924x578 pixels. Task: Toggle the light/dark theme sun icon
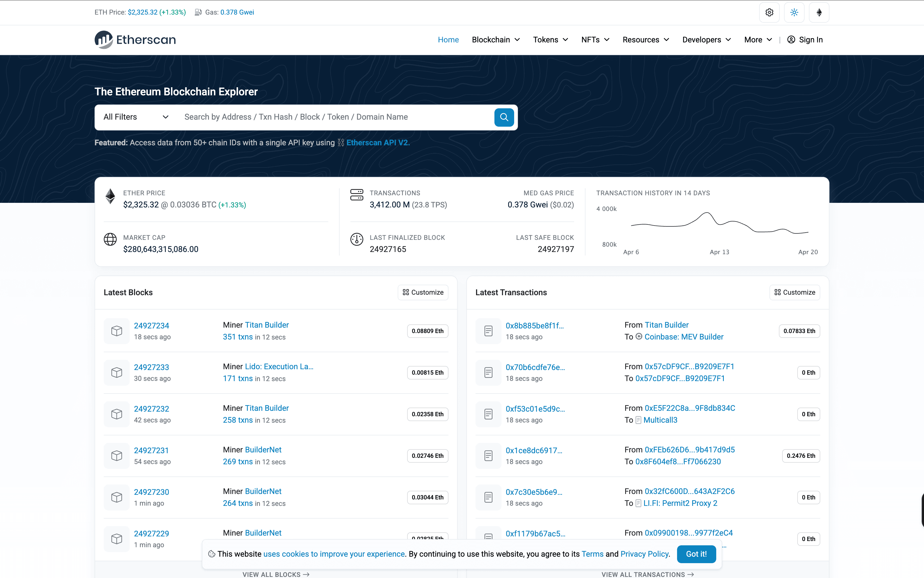click(794, 12)
